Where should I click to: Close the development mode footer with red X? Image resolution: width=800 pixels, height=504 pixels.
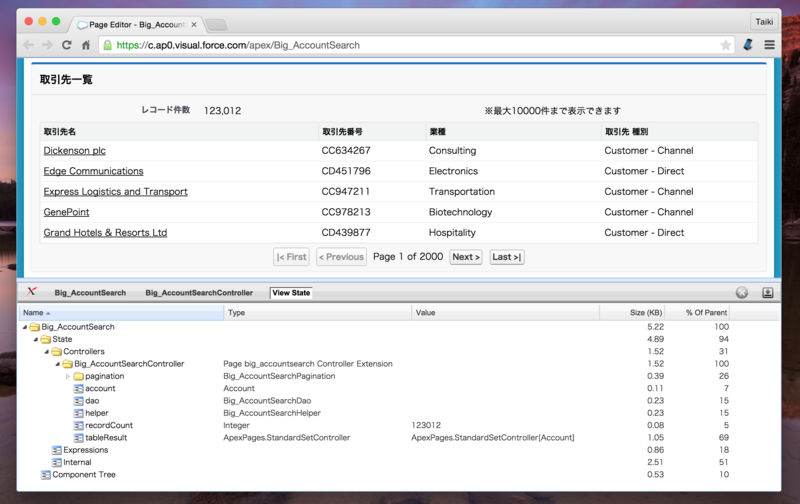pos(32,291)
